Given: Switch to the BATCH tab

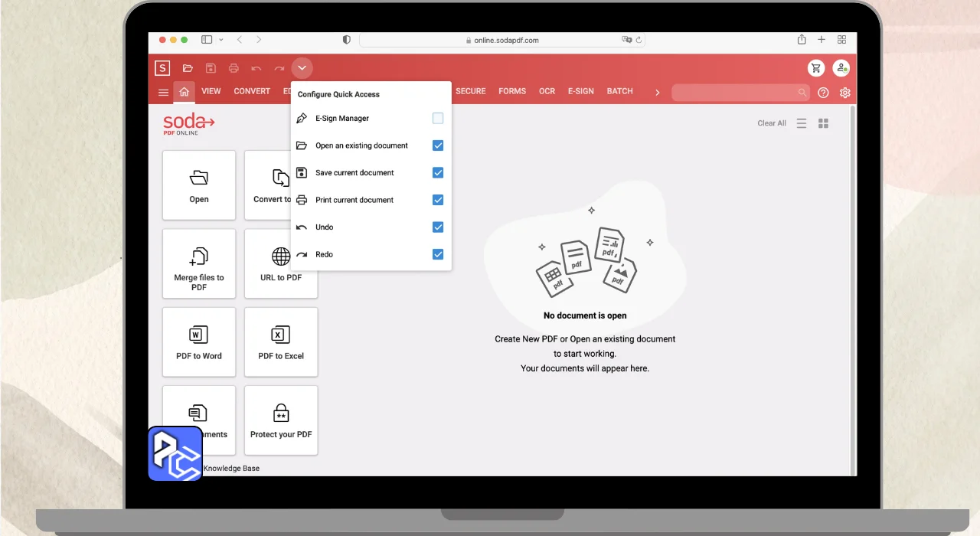Looking at the screenshot, I should coord(620,91).
